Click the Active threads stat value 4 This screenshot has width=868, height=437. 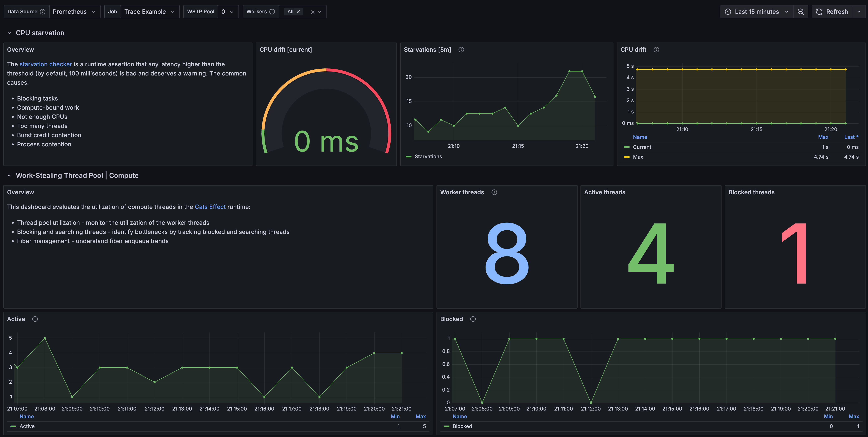(651, 254)
